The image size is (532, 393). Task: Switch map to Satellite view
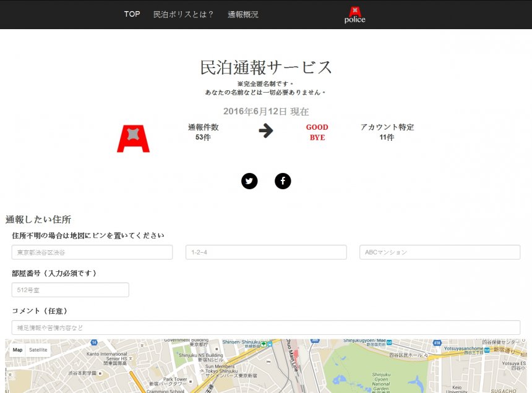point(38,350)
